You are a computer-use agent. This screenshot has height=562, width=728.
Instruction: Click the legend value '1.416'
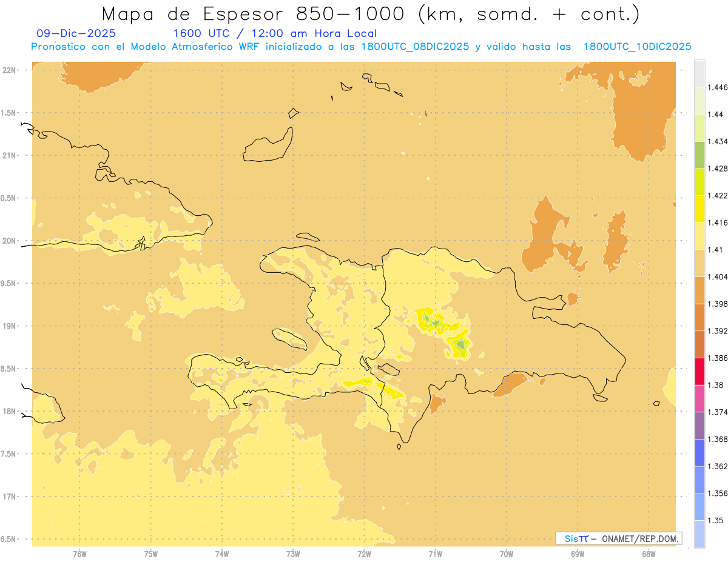pyautogui.click(x=717, y=222)
